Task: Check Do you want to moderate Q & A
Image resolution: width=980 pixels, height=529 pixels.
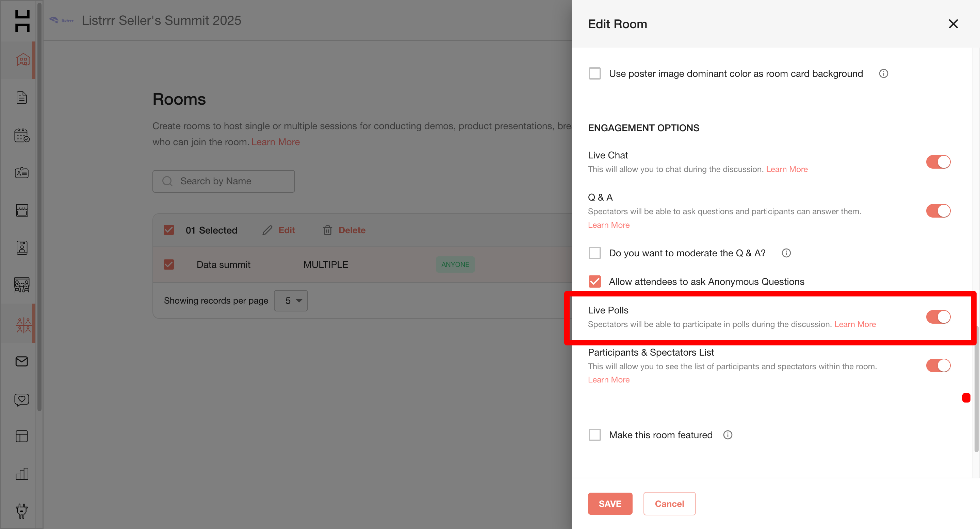Action: (594, 253)
